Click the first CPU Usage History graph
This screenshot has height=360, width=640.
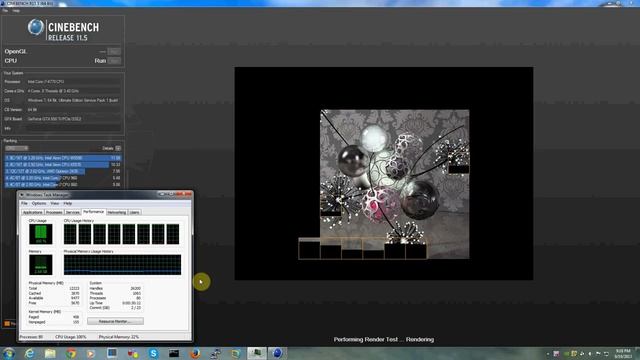click(x=70, y=234)
